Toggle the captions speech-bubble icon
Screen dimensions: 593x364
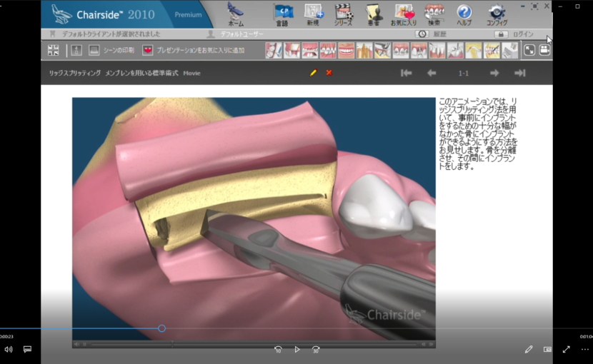(x=27, y=349)
